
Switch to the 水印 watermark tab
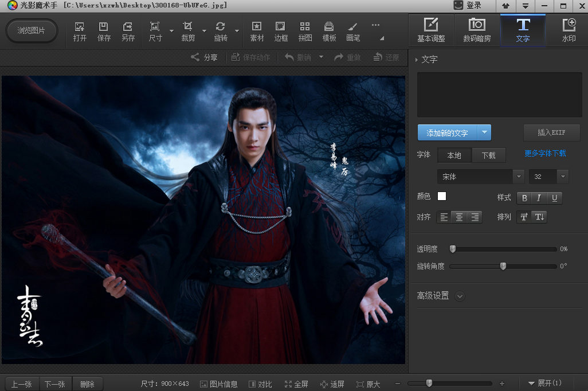pyautogui.click(x=569, y=31)
